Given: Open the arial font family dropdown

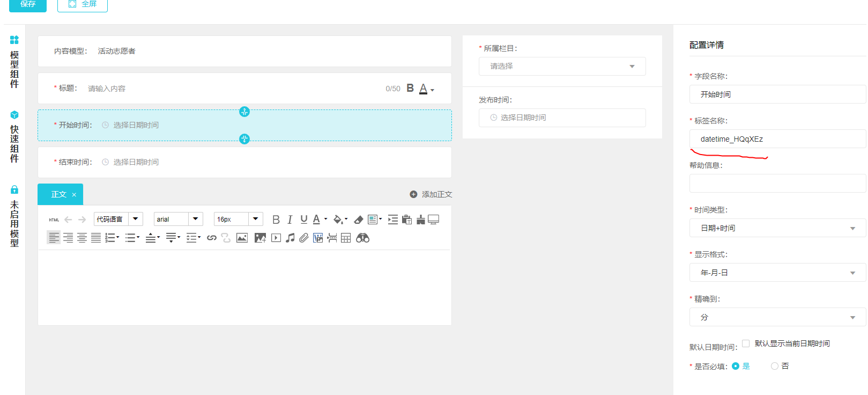Looking at the screenshot, I should pos(178,219).
